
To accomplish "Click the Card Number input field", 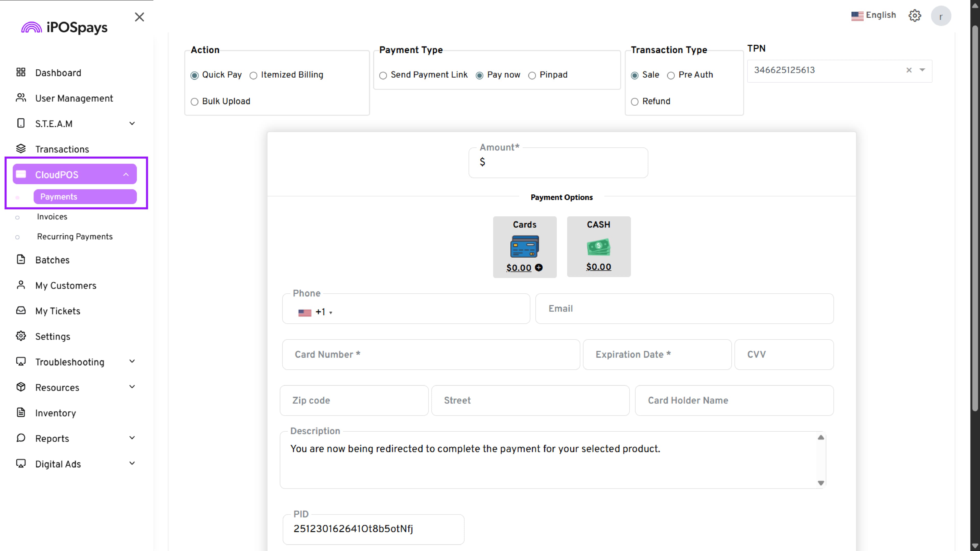I will coord(431,354).
